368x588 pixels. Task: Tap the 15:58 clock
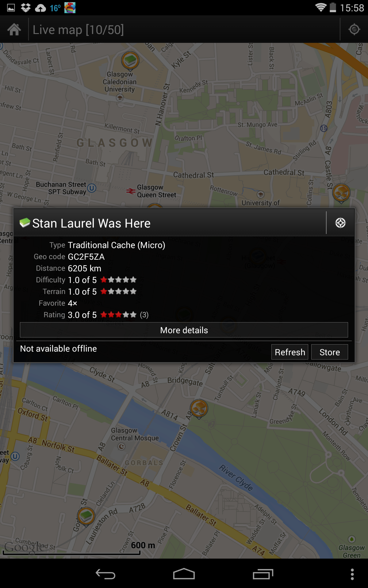tap(352, 8)
